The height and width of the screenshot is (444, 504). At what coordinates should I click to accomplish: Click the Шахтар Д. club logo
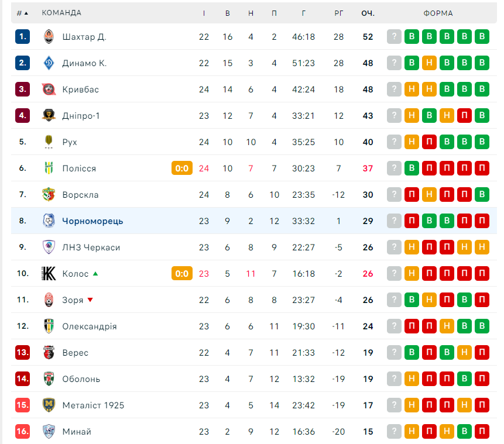click(49, 37)
